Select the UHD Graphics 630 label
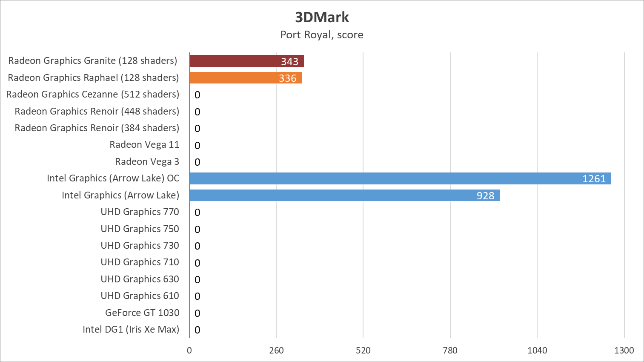 tap(140, 279)
